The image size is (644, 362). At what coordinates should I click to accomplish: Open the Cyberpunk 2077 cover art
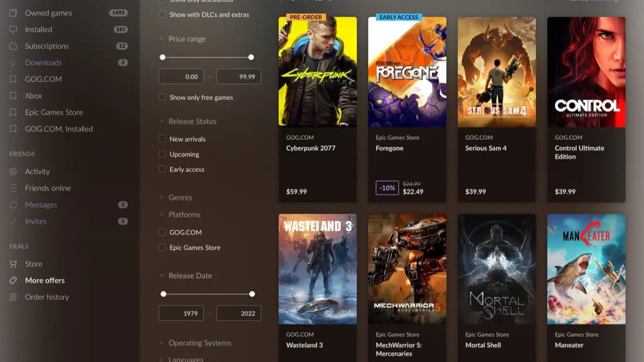(317, 72)
